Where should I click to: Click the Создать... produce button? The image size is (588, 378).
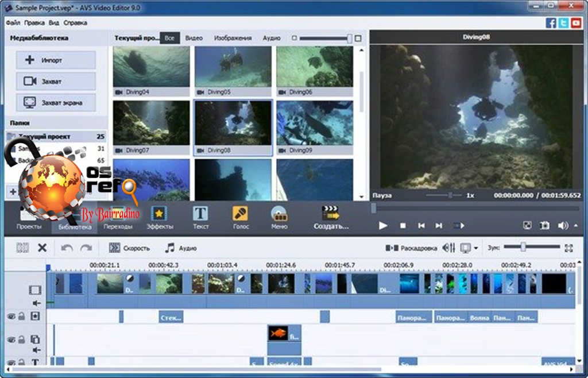pyautogui.click(x=331, y=218)
